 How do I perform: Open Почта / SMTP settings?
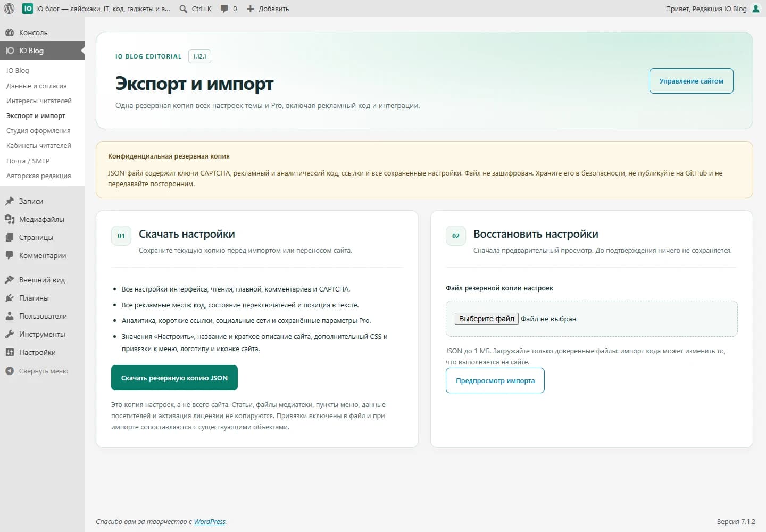(28, 161)
